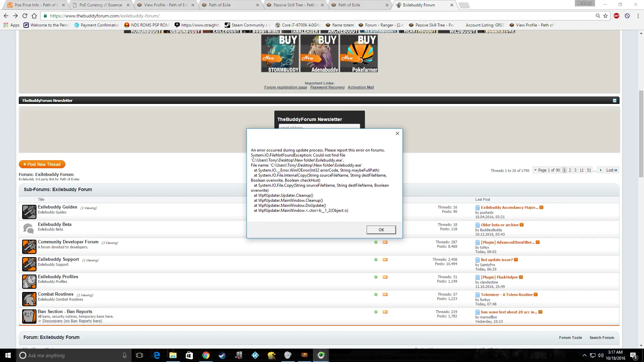Open the Password Recovery link

(x=327, y=87)
